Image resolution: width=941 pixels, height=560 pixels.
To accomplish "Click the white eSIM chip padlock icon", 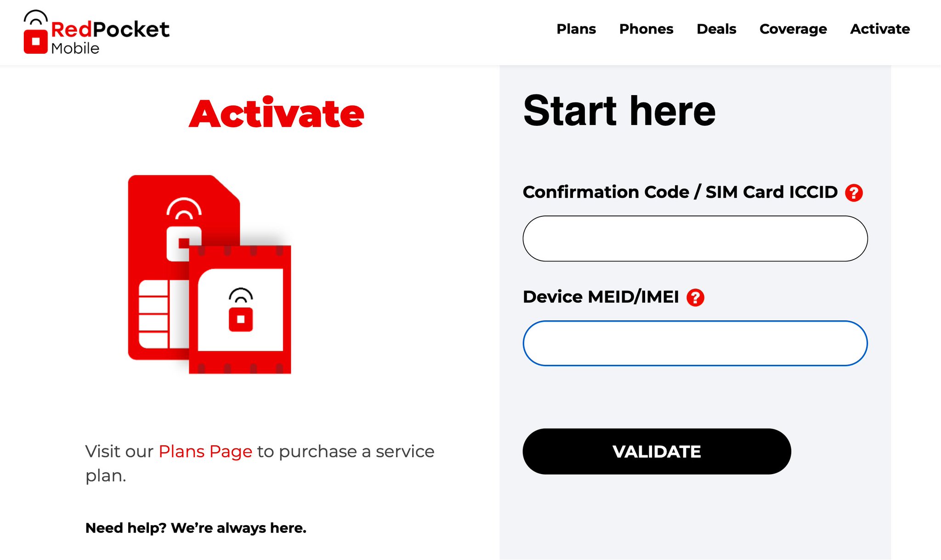I will (240, 310).
